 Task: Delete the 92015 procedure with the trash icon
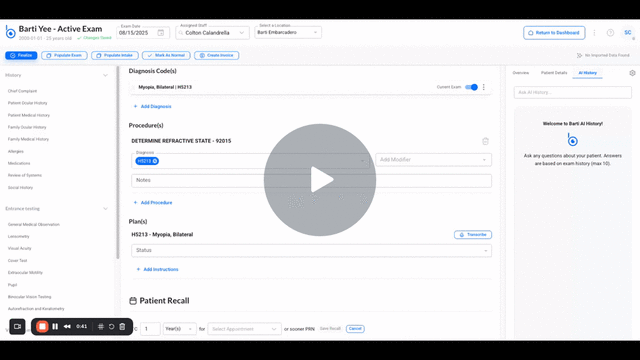(485, 141)
